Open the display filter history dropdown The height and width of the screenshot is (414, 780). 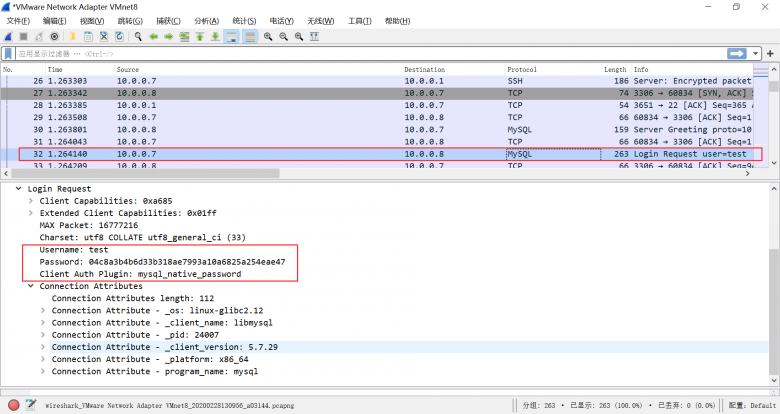click(756, 53)
